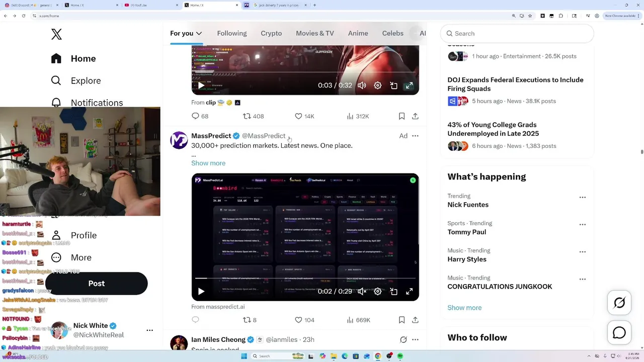Switch to the Movies & TV tab
Screen dimensions: 644x362
[315, 33]
